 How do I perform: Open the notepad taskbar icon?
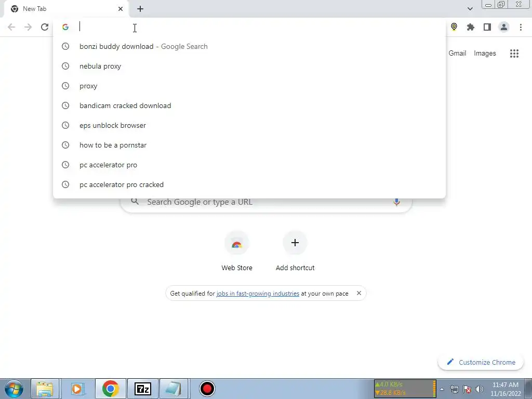point(175,389)
